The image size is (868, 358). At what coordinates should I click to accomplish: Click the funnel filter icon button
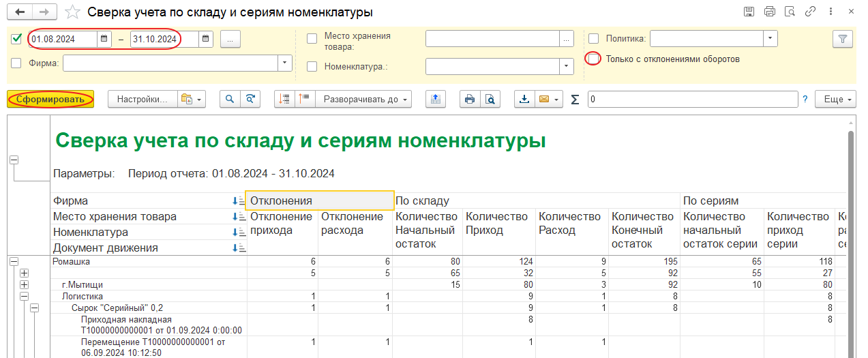843,40
